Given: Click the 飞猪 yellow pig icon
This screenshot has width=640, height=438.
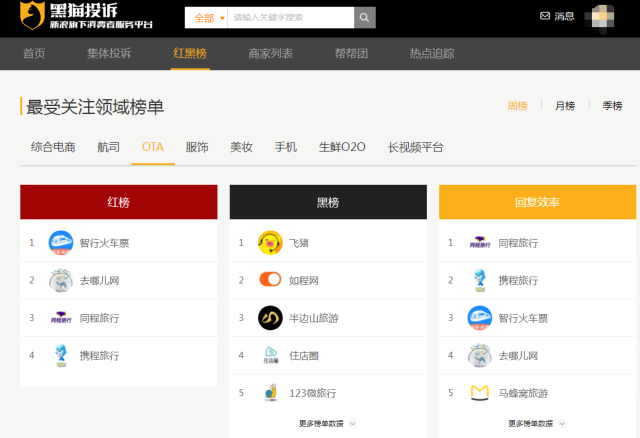Looking at the screenshot, I should 270,242.
